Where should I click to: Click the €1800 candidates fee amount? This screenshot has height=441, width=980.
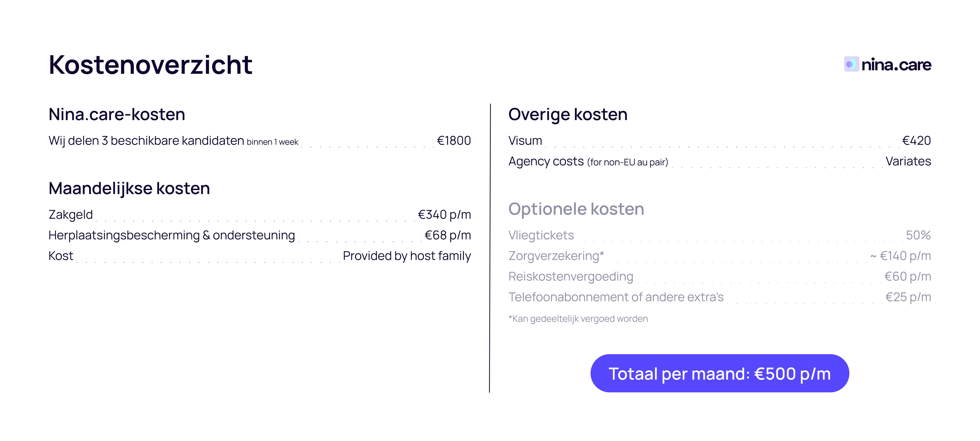pyautogui.click(x=454, y=141)
